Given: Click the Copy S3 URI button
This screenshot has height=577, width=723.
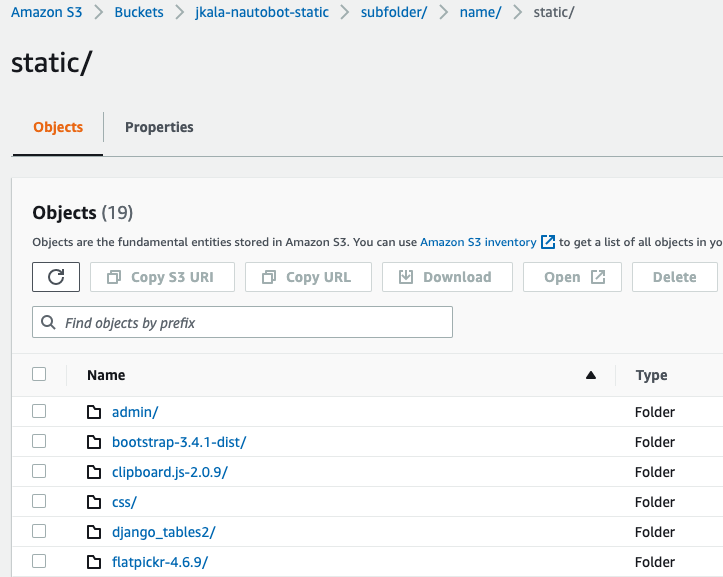Looking at the screenshot, I should pyautogui.click(x=162, y=277).
